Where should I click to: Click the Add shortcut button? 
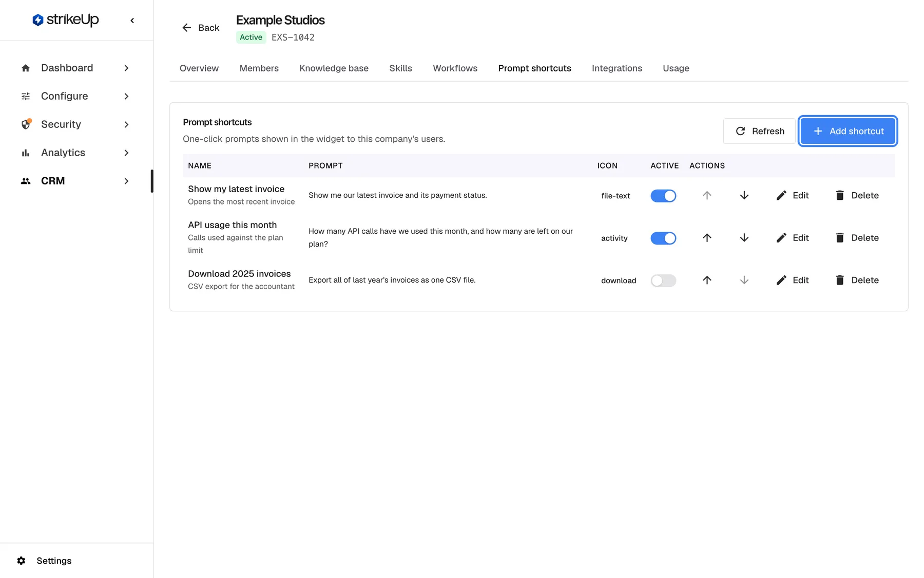tap(848, 131)
